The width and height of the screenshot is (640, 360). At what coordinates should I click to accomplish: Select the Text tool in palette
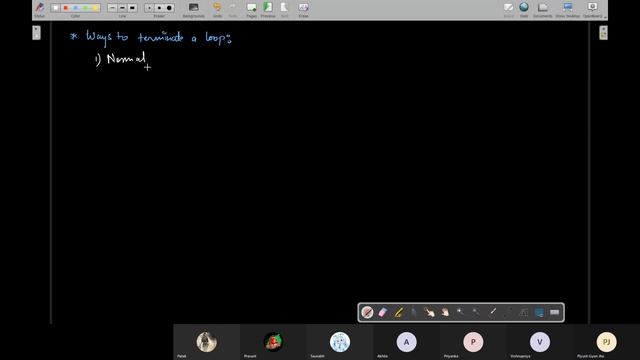point(523,313)
